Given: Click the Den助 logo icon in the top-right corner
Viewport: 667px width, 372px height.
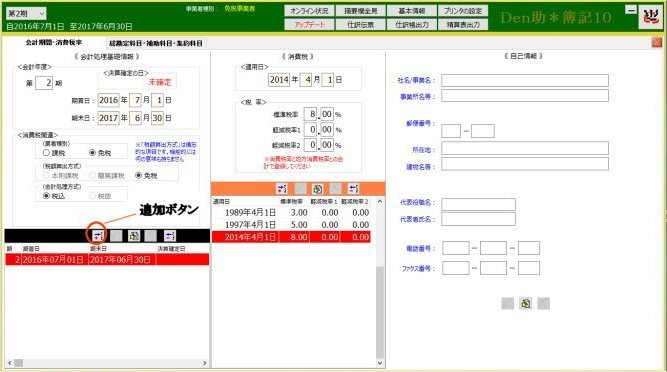Looking at the screenshot, I should coord(650,17).
